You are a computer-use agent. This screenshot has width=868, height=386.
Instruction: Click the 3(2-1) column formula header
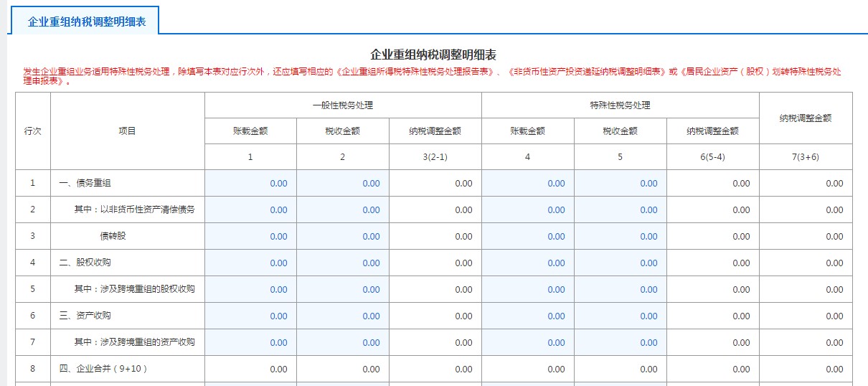click(435, 157)
